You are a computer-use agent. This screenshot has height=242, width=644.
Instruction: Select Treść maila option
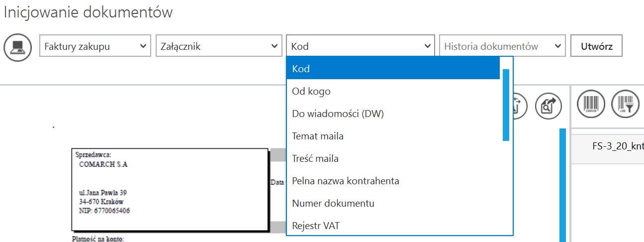pyautogui.click(x=393, y=159)
